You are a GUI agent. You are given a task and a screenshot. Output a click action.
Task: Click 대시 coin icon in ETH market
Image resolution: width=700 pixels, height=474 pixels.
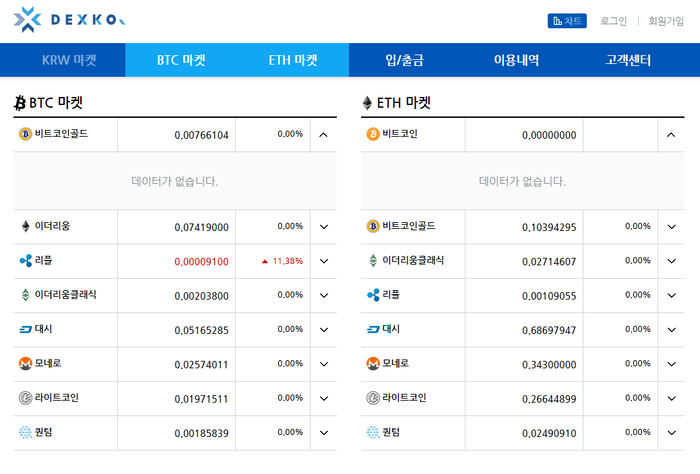(x=373, y=329)
